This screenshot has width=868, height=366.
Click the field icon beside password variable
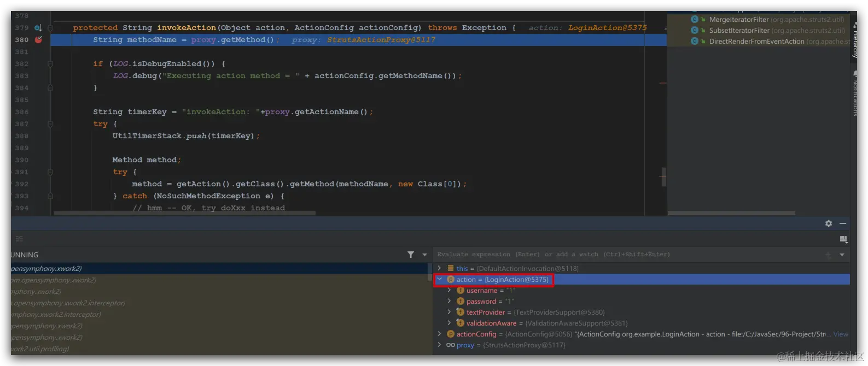pyautogui.click(x=461, y=301)
